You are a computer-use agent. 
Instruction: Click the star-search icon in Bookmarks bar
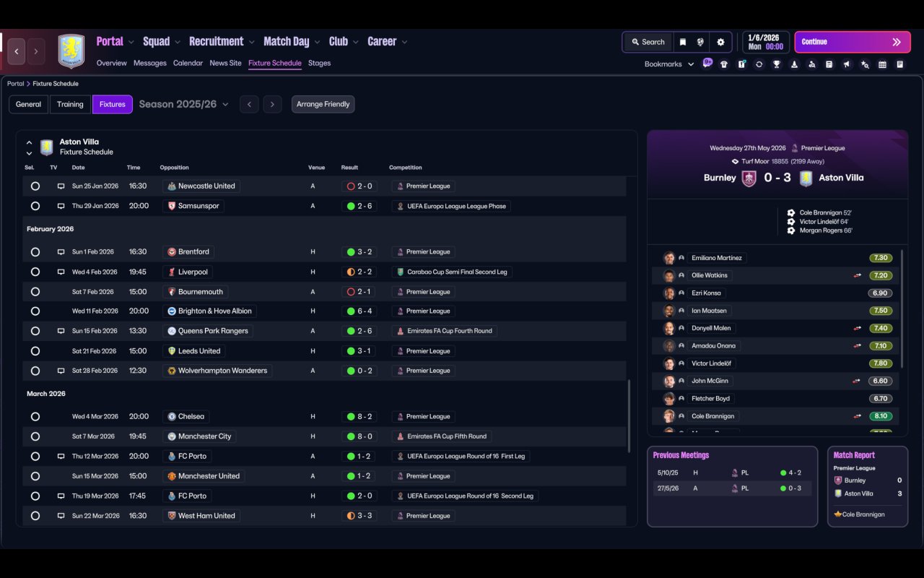(x=865, y=64)
